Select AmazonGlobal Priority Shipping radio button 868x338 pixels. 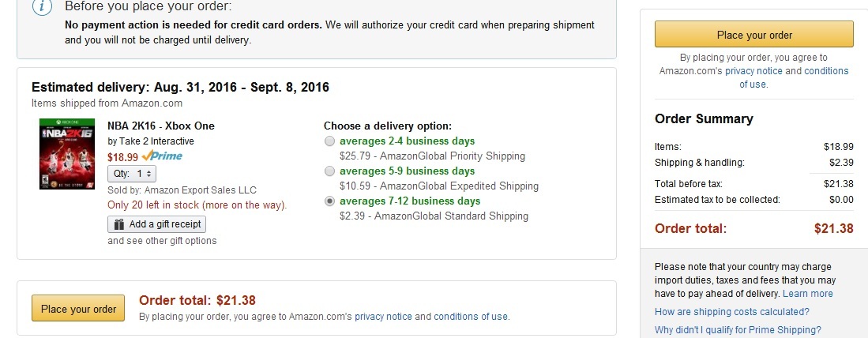pyautogui.click(x=329, y=141)
